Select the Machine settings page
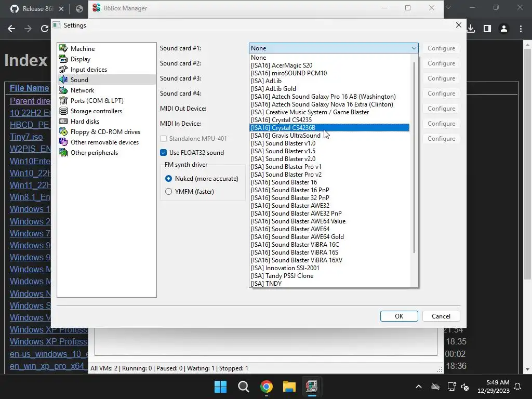This screenshot has width=532, height=399. 83,48
